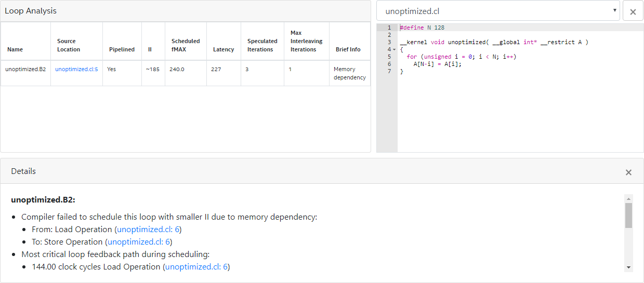Click the Source Location column header
The image size is (644, 283).
[69, 45]
